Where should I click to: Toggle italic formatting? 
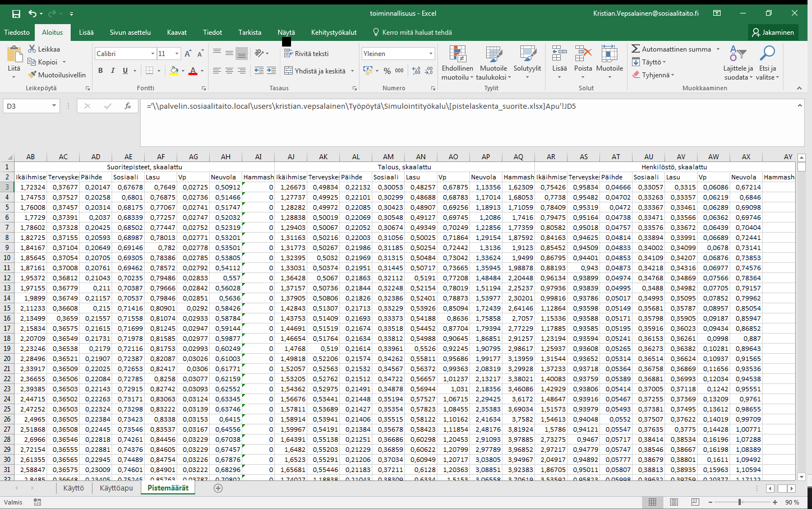(113, 71)
